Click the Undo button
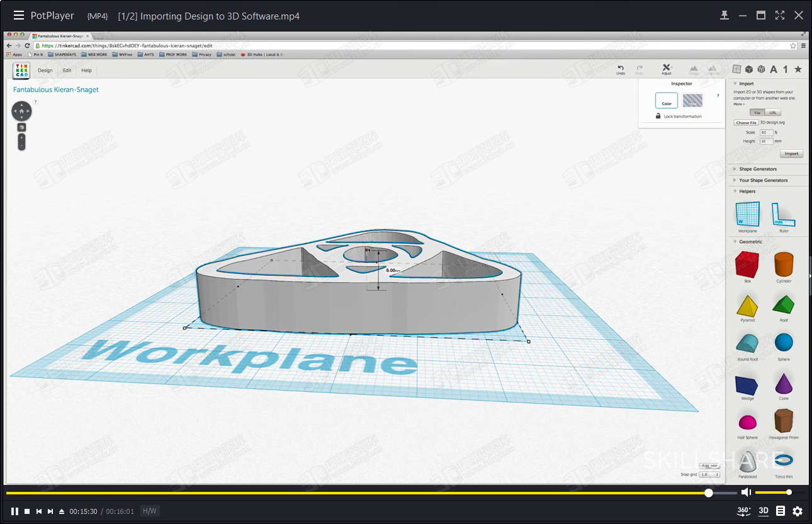This screenshot has width=812, height=524. (x=621, y=69)
